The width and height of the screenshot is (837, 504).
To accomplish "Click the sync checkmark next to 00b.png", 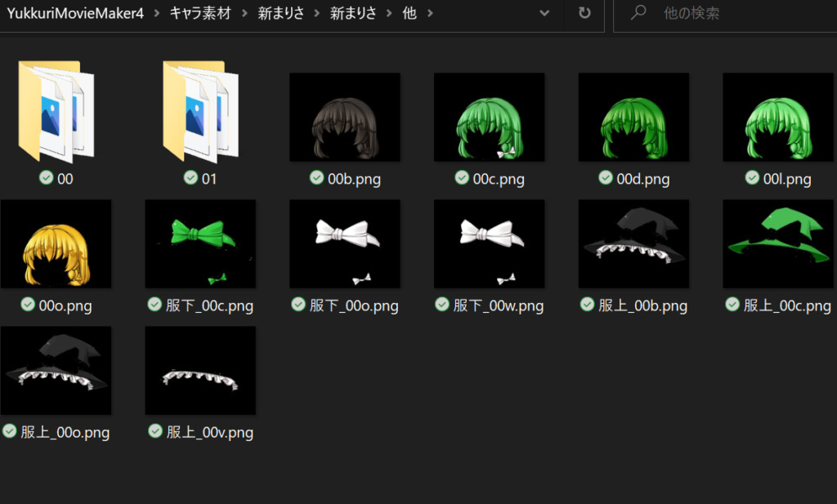I will click(316, 177).
